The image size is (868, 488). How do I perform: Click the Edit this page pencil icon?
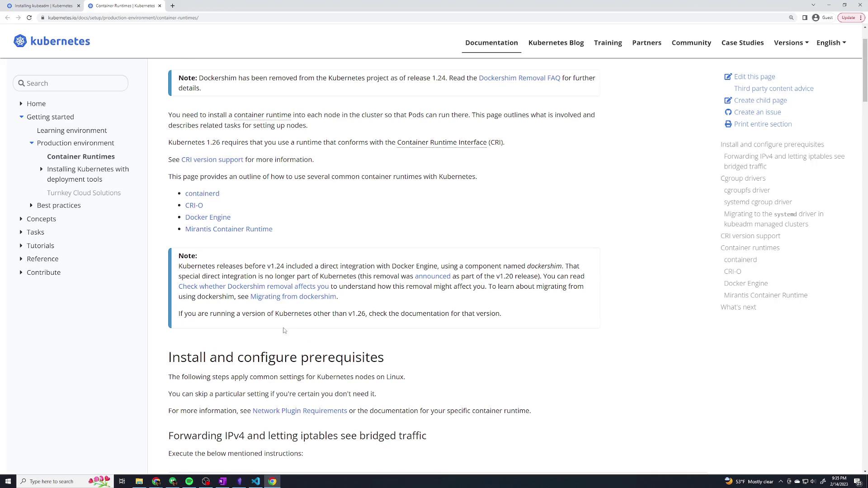click(x=728, y=77)
